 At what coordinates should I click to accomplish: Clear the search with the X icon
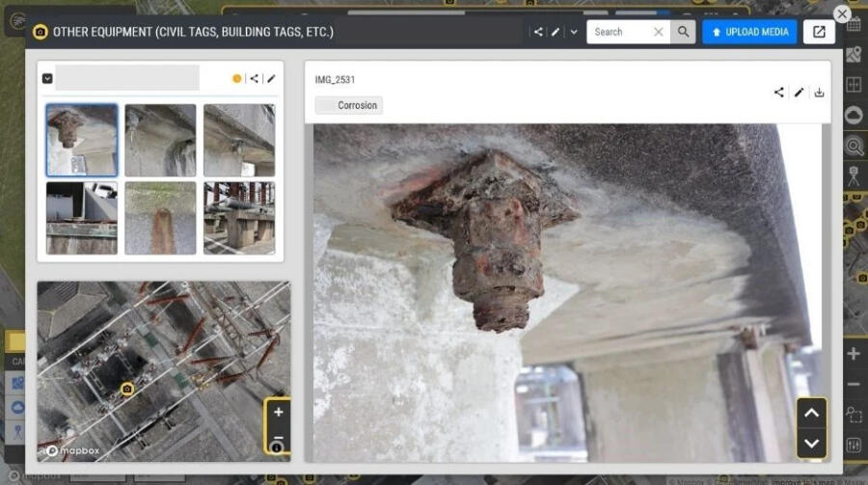pos(659,32)
